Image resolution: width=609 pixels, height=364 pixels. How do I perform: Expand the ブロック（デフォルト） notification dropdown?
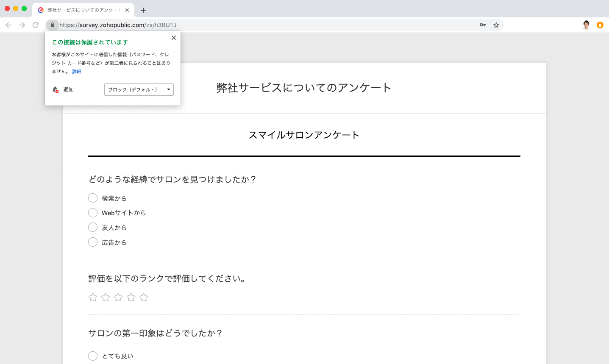coord(139,89)
